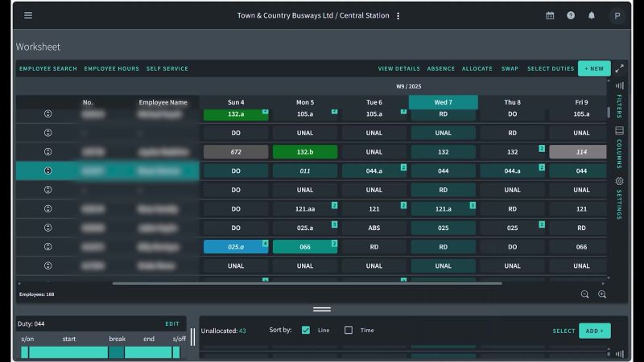Open the calendar icon in header
The image size is (644, 362).
(550, 15)
